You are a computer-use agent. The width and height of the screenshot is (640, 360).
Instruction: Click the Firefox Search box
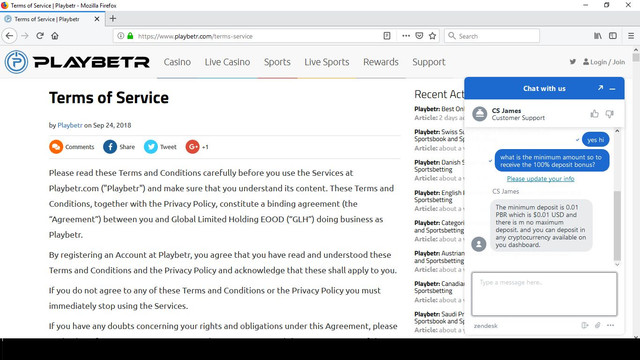pos(492,36)
